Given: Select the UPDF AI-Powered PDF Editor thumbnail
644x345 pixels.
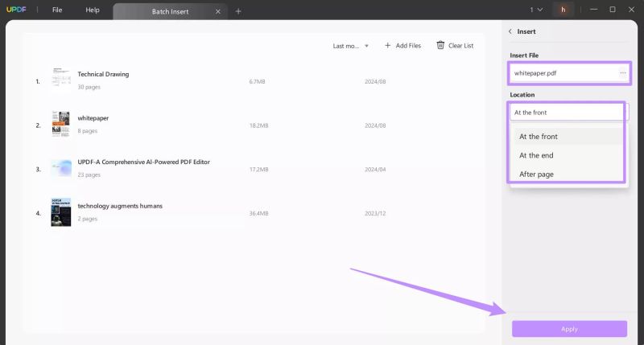Looking at the screenshot, I should tap(61, 169).
